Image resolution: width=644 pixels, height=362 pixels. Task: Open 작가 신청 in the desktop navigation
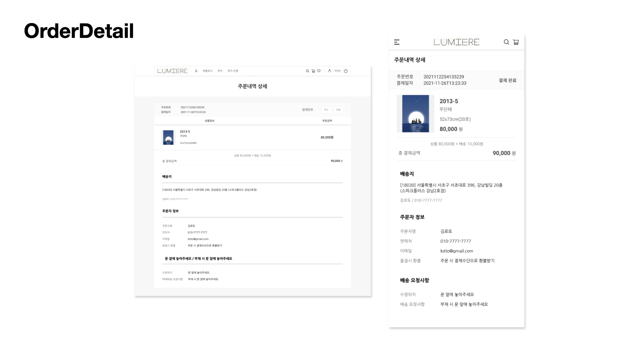click(x=233, y=71)
